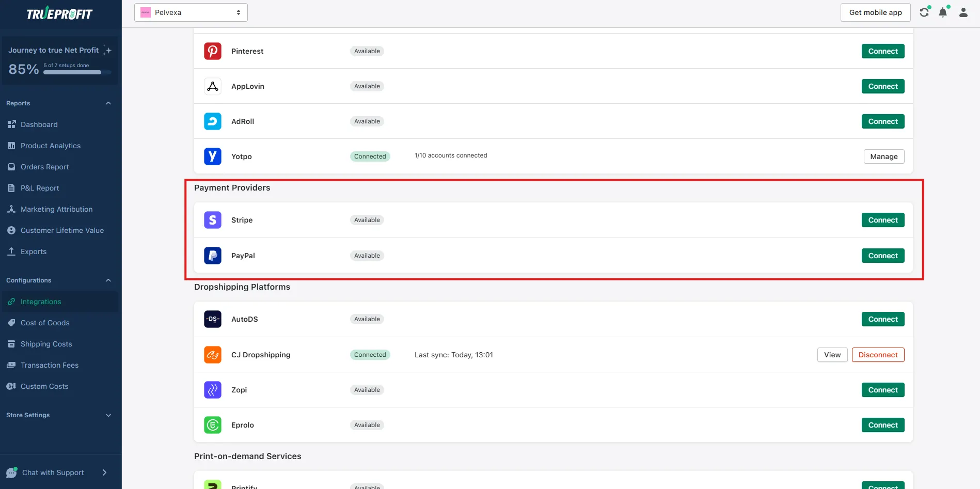Open the user account profile icon
The height and width of the screenshot is (489, 980).
963,12
